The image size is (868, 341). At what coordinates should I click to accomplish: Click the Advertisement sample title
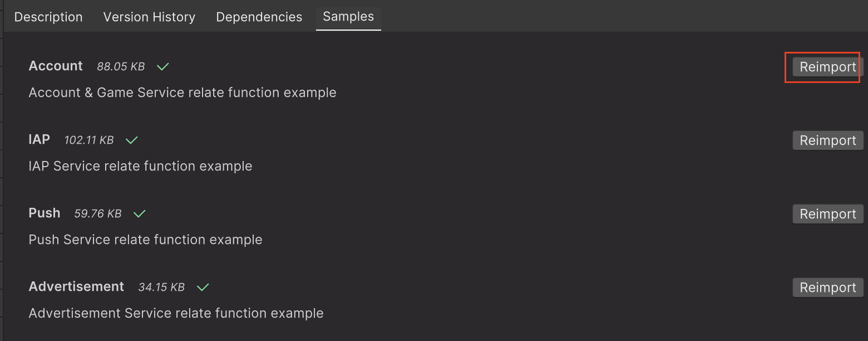[x=76, y=286]
